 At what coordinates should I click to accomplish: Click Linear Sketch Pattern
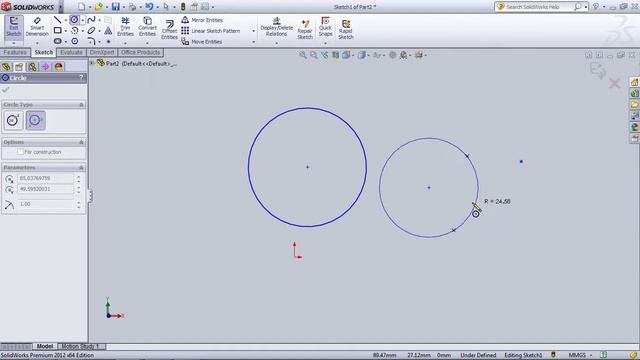(211, 31)
